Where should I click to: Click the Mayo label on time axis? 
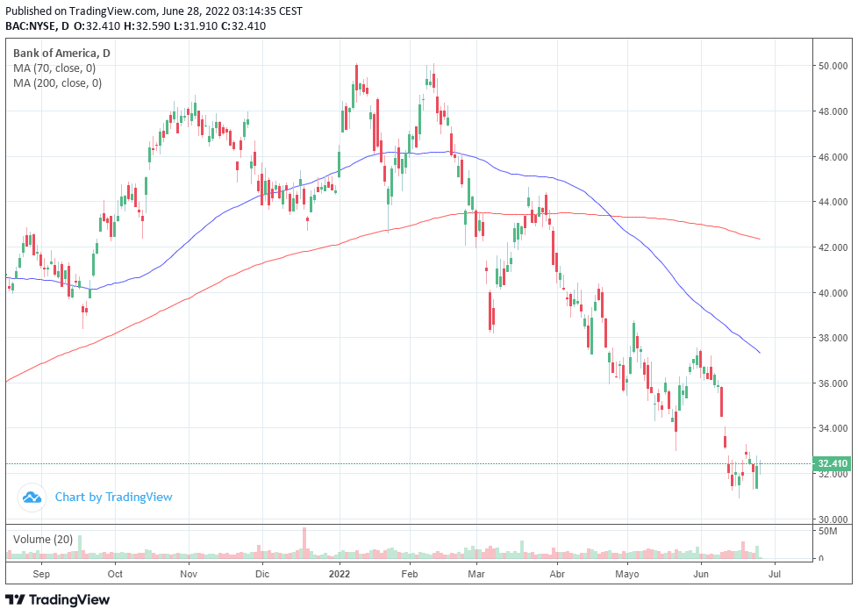[627, 574]
